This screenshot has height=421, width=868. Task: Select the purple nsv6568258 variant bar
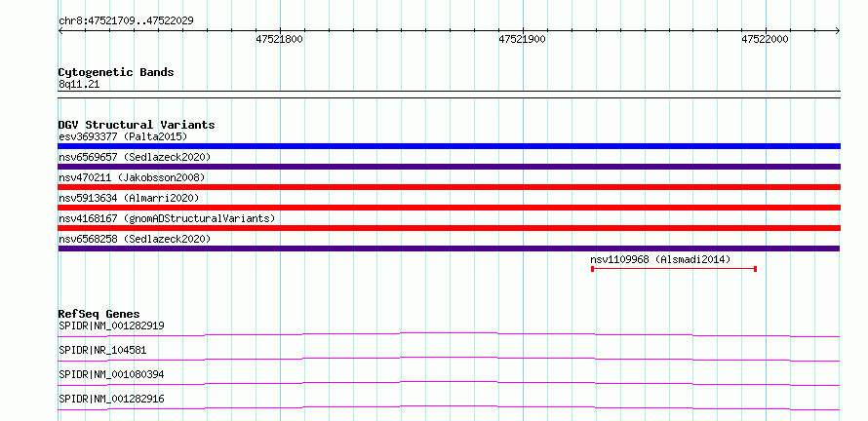point(449,249)
